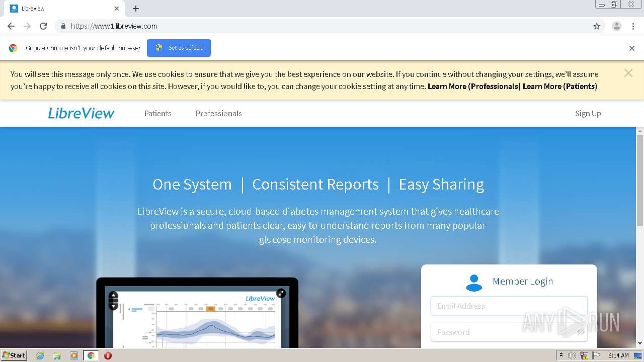Screen dimensions: 644x362
Task: Click the scrollbar down arrow
Action: pos(640,344)
